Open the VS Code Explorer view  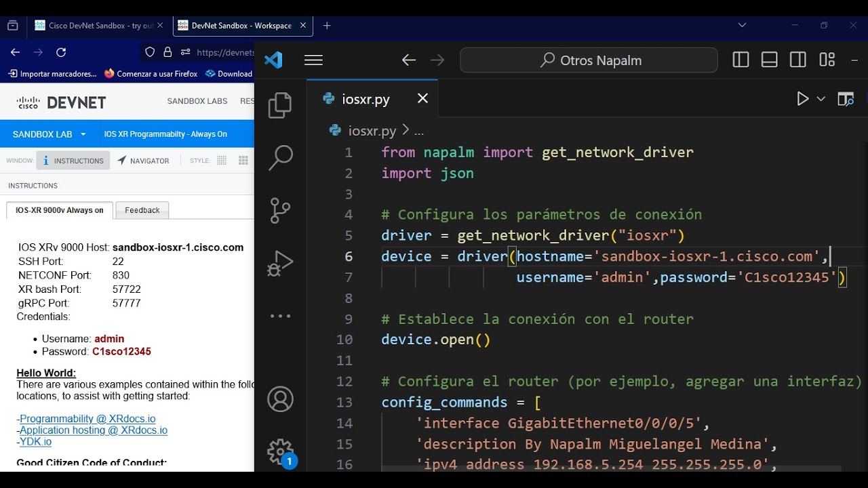coord(280,106)
